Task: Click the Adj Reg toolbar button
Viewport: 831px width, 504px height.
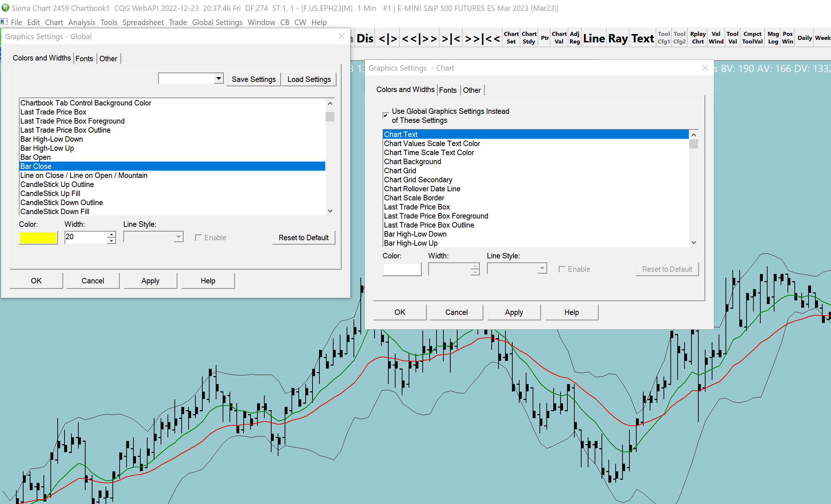Action: click(574, 38)
